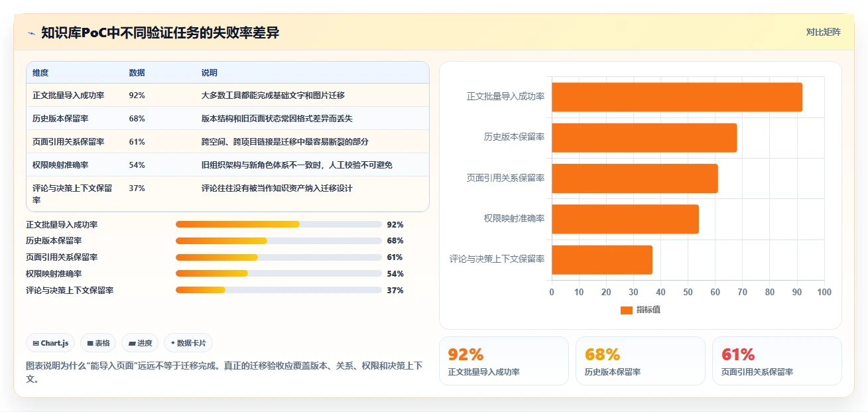Click description 跨空间、跨项目链接是迁移中最容易断裂的部分
Viewport: 868px width, 412px height.
point(285,142)
